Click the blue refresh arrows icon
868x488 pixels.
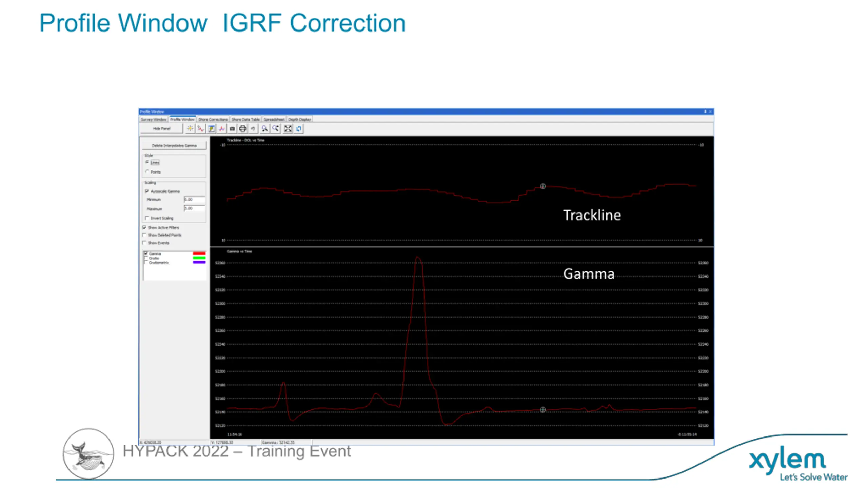299,129
